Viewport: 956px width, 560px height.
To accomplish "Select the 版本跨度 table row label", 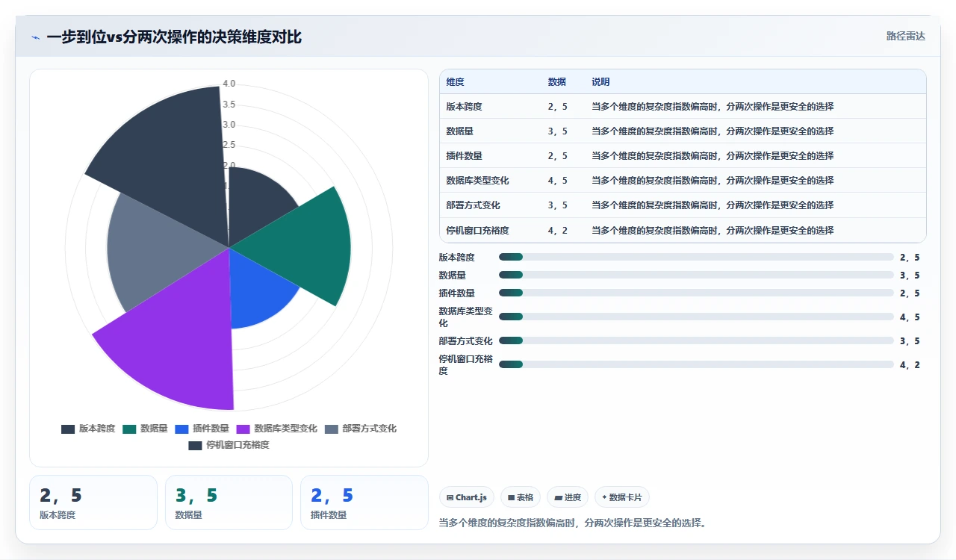I will pos(464,107).
